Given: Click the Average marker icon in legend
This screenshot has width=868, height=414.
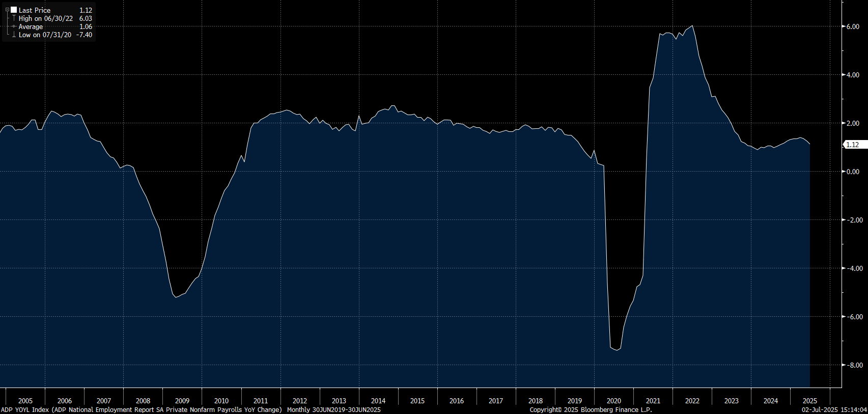Looking at the screenshot, I should 14,26.
